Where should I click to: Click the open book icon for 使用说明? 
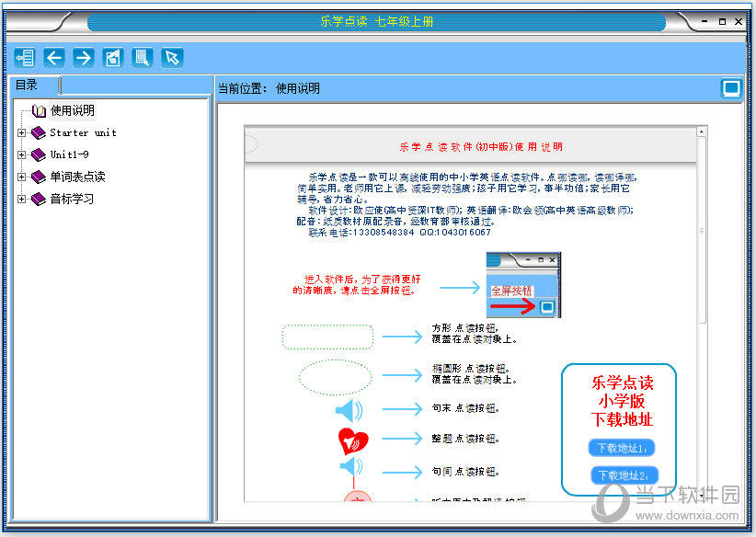[39, 111]
